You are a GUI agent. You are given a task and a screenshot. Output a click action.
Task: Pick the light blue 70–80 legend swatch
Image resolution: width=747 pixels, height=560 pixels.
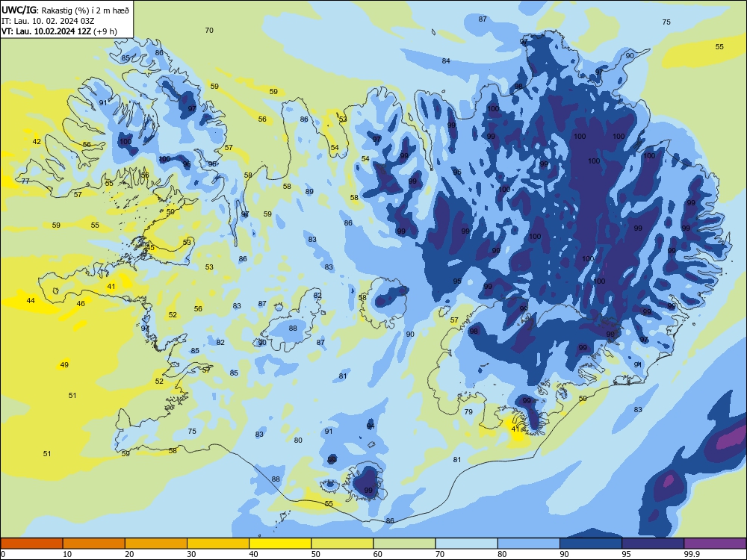[x=466, y=544]
